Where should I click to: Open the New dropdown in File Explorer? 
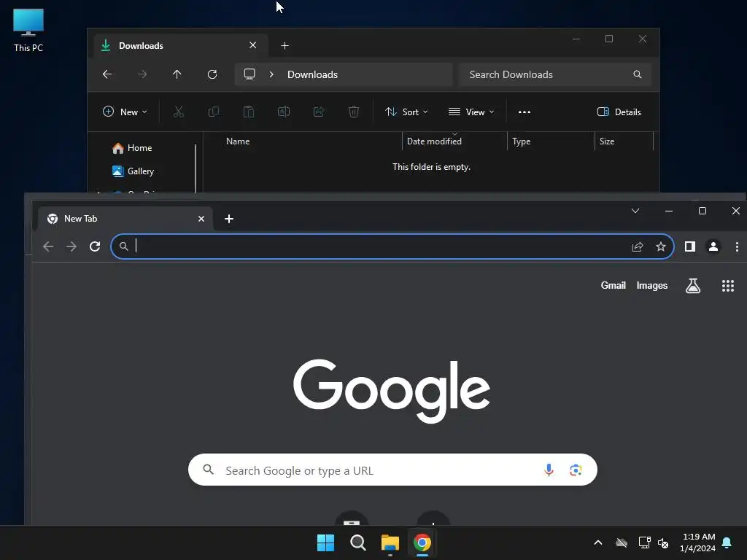pyautogui.click(x=125, y=112)
